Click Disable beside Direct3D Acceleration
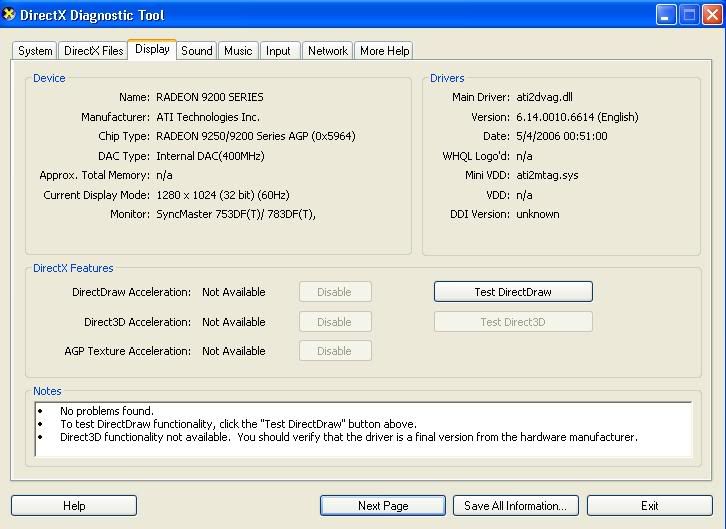The height and width of the screenshot is (529, 726). click(335, 322)
